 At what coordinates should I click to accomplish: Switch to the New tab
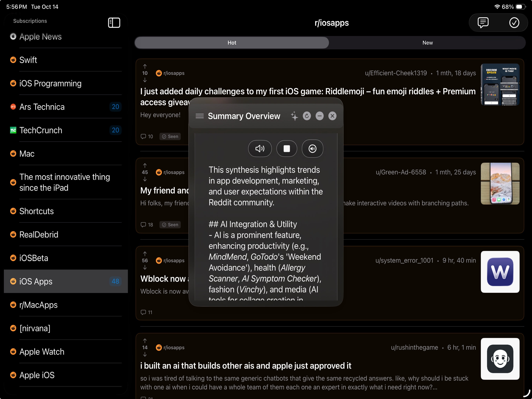point(427,43)
